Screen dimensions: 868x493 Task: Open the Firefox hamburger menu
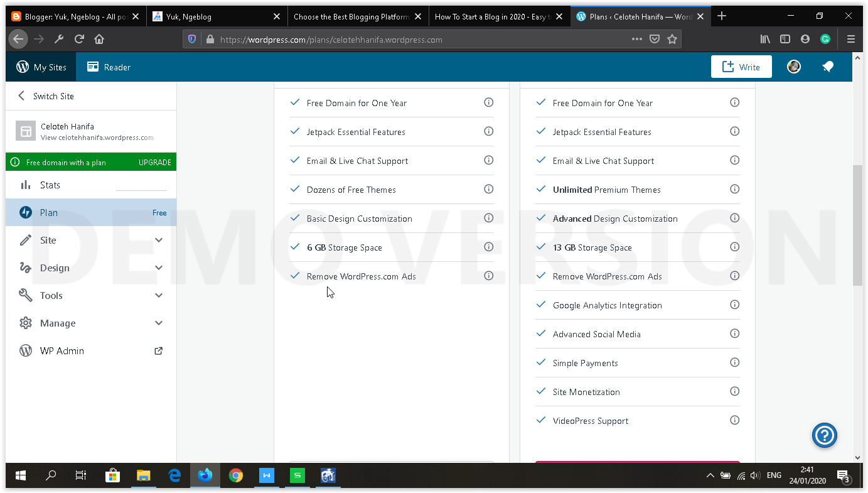851,40
